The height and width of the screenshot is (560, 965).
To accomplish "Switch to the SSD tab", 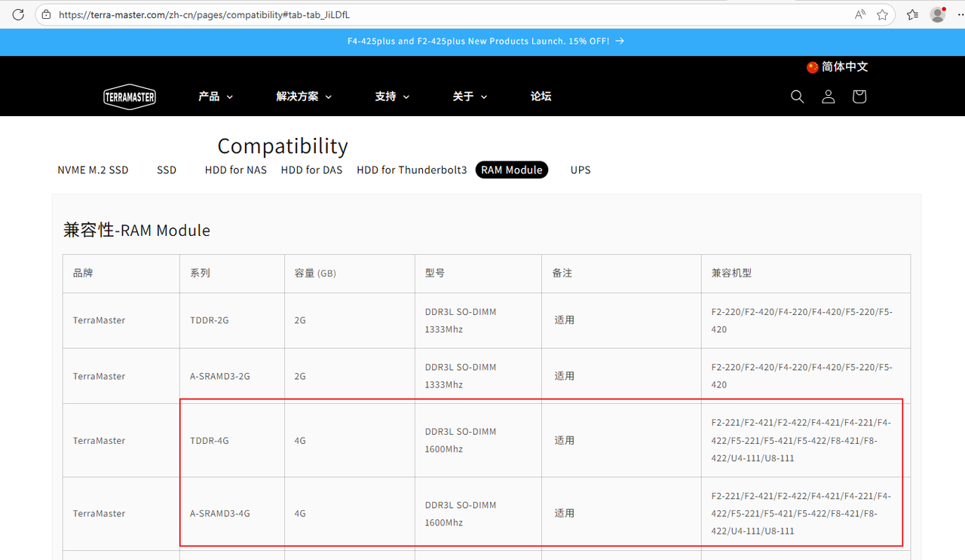I will tap(167, 170).
